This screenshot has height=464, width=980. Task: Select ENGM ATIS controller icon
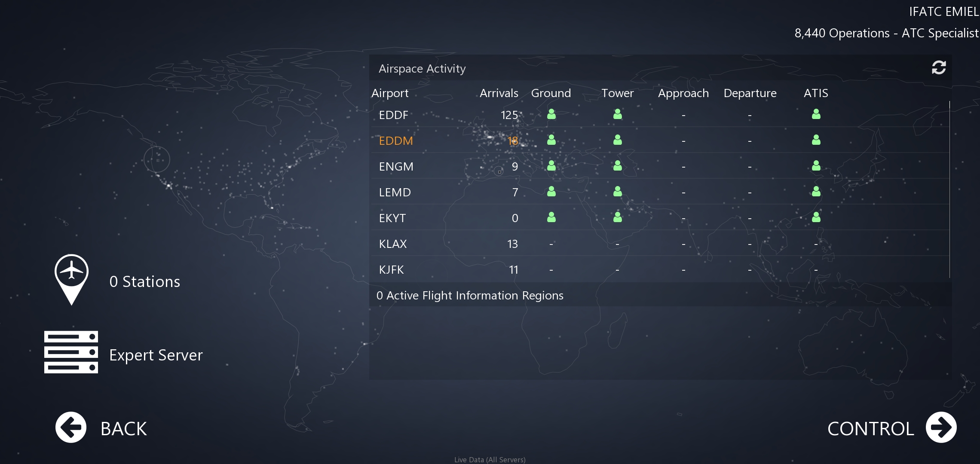pos(816,166)
